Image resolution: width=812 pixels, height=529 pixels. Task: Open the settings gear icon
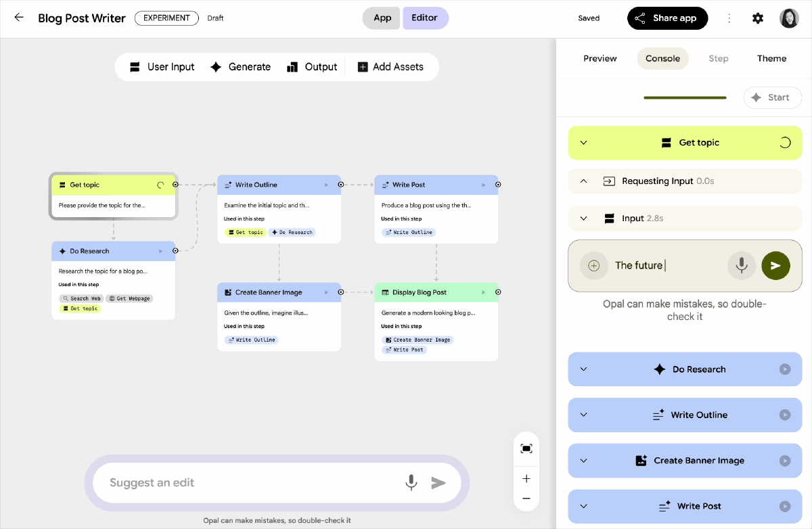(x=758, y=18)
